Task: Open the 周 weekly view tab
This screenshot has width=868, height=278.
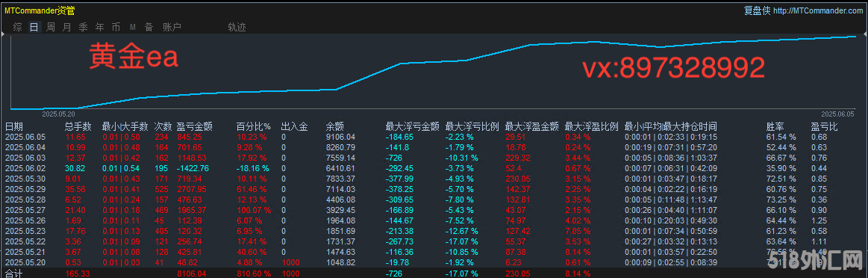Action: pos(50,27)
